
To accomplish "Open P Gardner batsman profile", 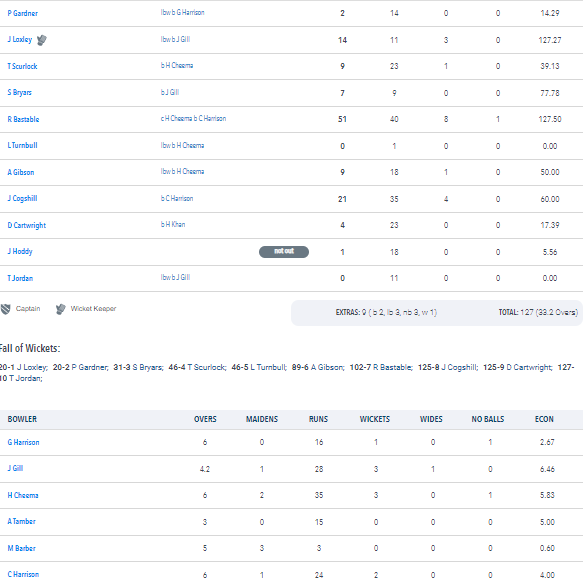I will 22,13.
